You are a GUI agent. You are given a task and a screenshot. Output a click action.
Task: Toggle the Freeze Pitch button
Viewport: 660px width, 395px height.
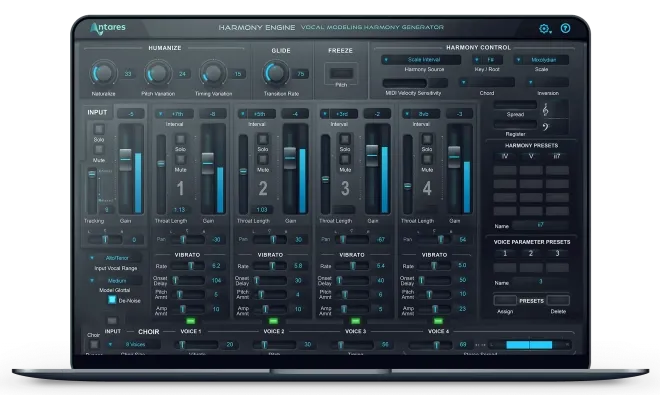coord(341,73)
